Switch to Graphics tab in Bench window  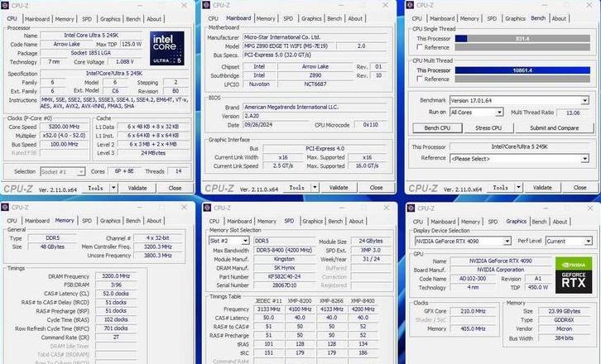pyautogui.click(x=515, y=18)
